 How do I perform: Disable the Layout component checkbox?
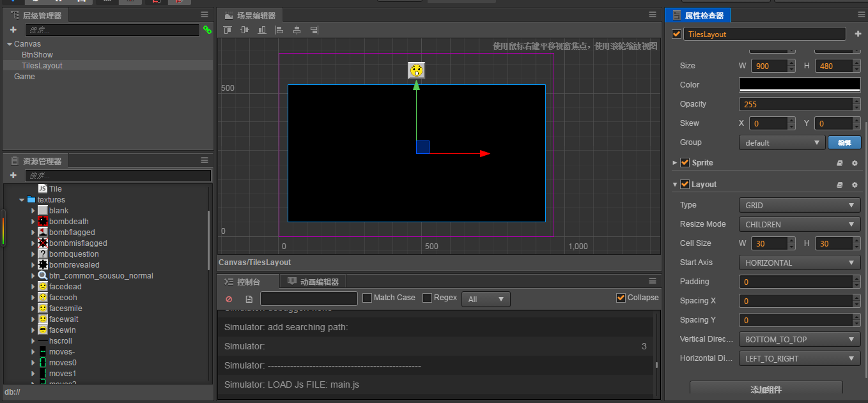(x=685, y=185)
